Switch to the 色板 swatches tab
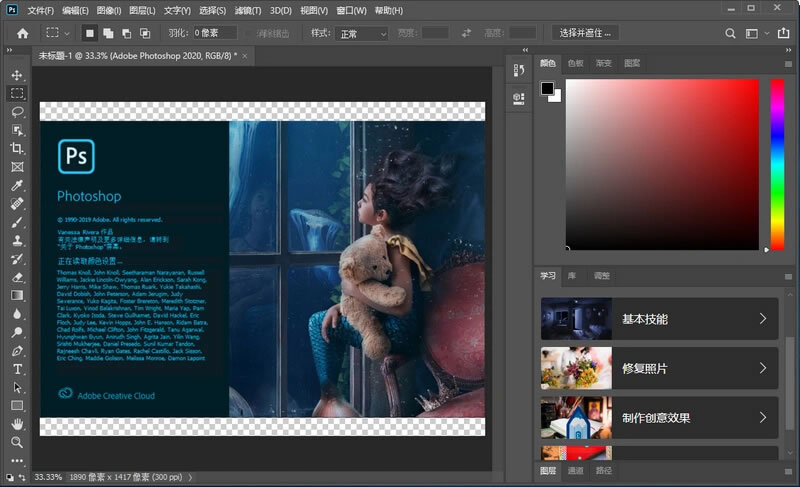The height and width of the screenshot is (487, 800). point(576,62)
